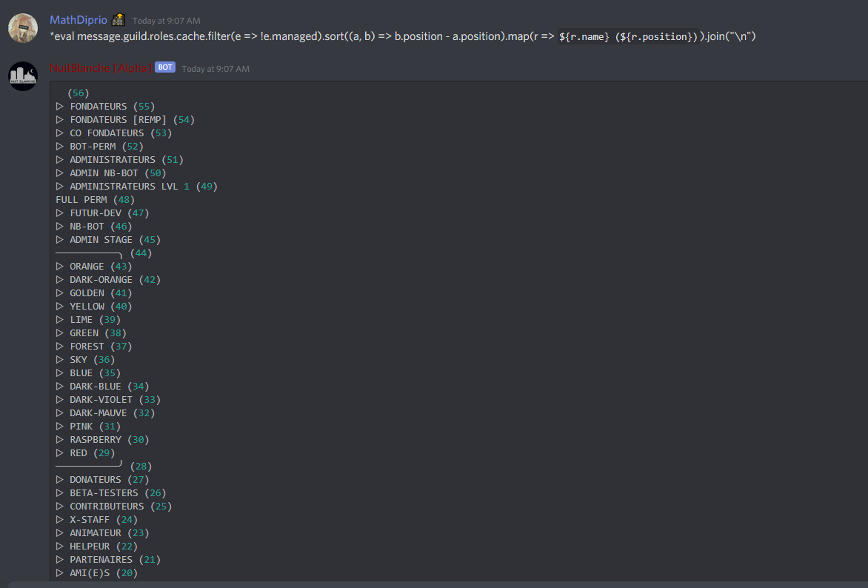Select the DARK-MAUVE (32) line

point(106,413)
